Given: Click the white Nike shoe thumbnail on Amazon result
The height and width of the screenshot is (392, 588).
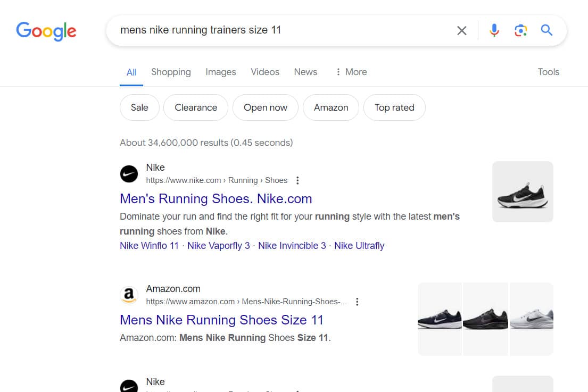Looking at the screenshot, I should click(531, 319).
